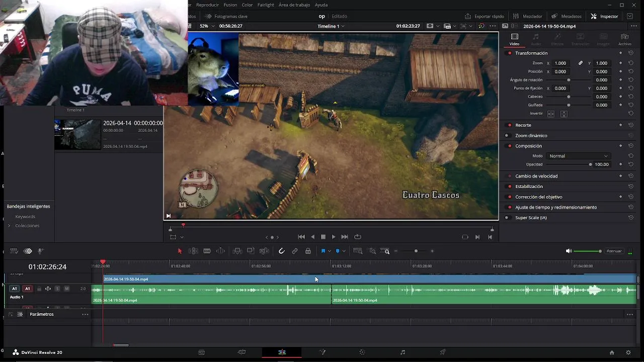This screenshot has height=362, width=644.
Task: Expand the Colecciones tree item
Action: coord(9,226)
